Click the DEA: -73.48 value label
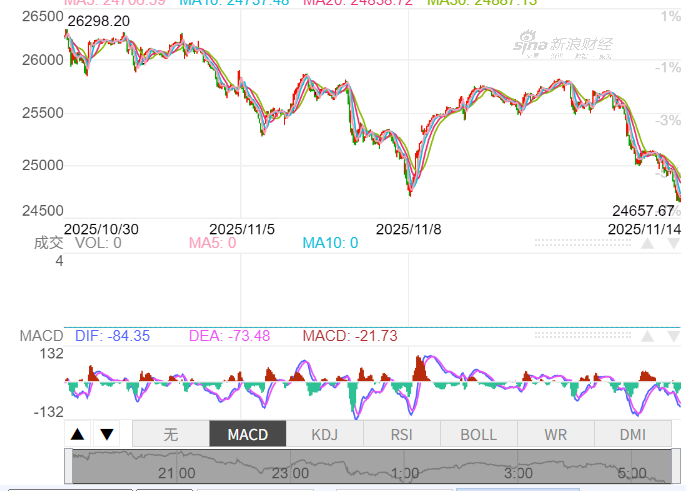This screenshot has height=491, width=686. (229, 336)
